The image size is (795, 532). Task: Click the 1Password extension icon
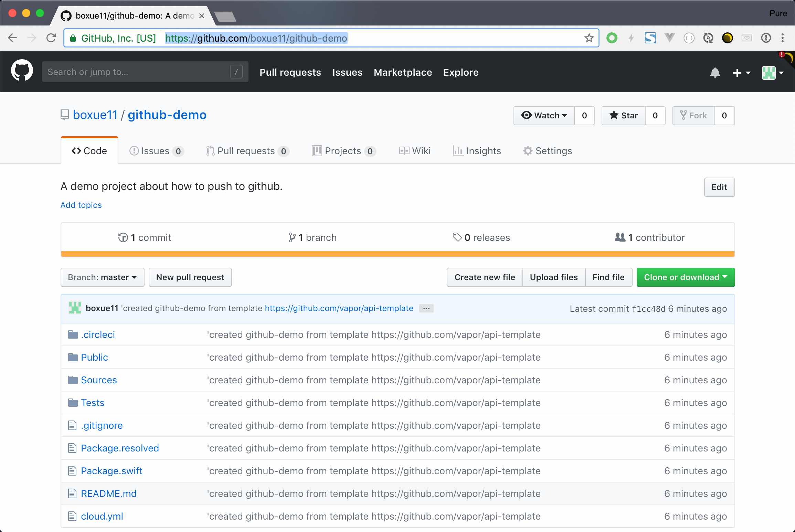click(x=766, y=38)
